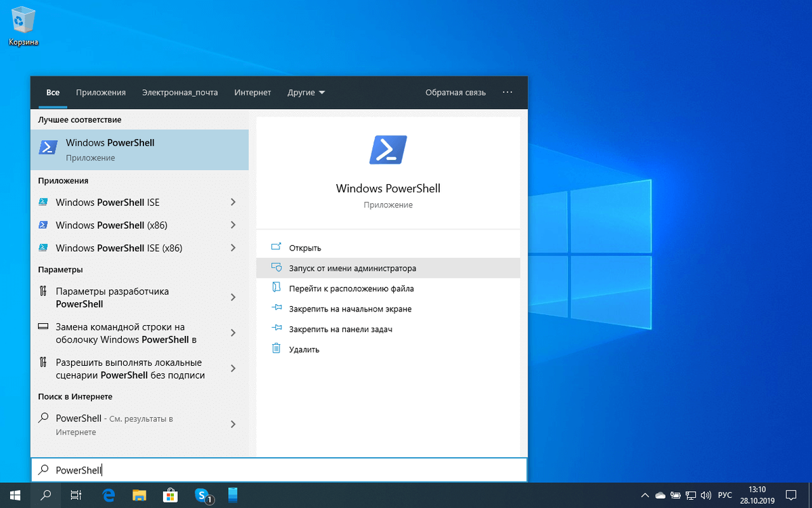Click the OneDrive cloud tray icon
This screenshot has width=812, height=508.
click(x=660, y=495)
